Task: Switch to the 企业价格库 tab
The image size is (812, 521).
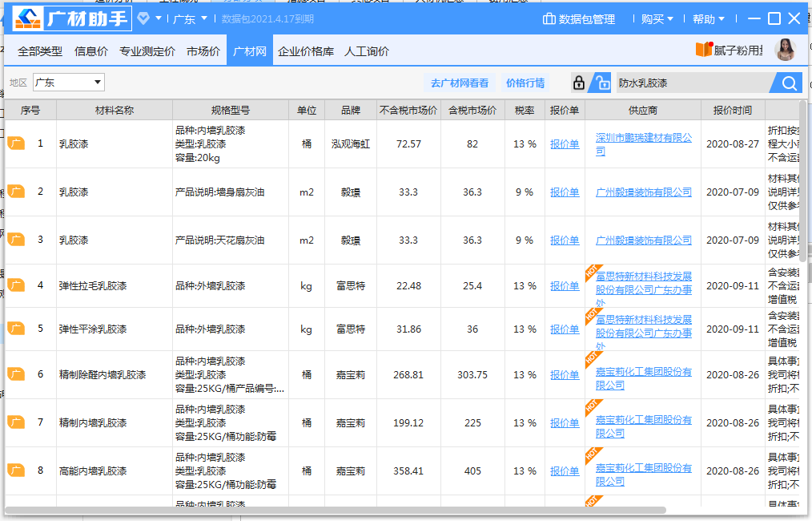Action: [x=306, y=50]
